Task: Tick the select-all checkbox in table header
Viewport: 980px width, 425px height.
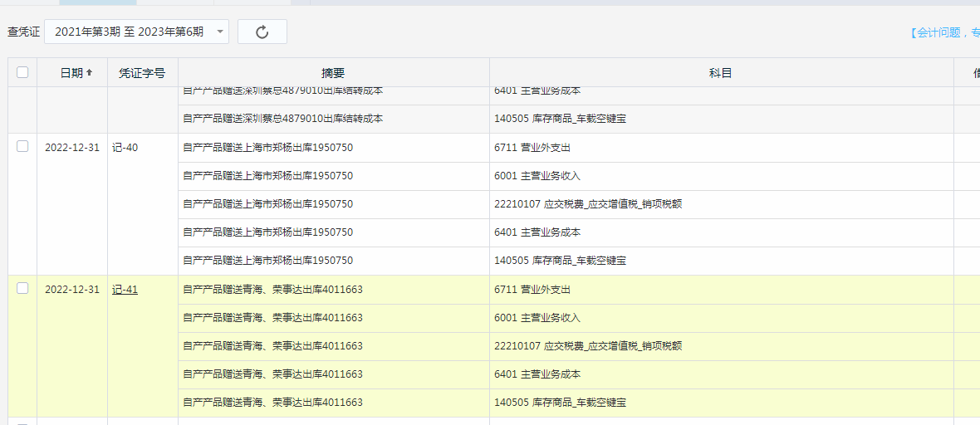Action: (x=22, y=72)
